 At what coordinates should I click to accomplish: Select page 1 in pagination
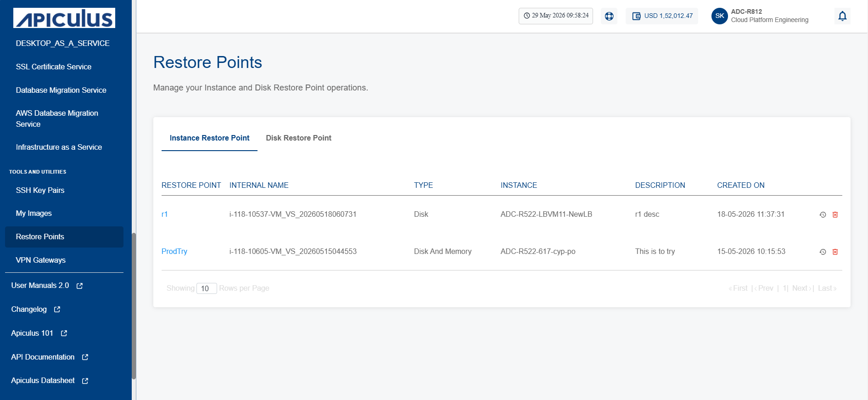[x=784, y=288]
